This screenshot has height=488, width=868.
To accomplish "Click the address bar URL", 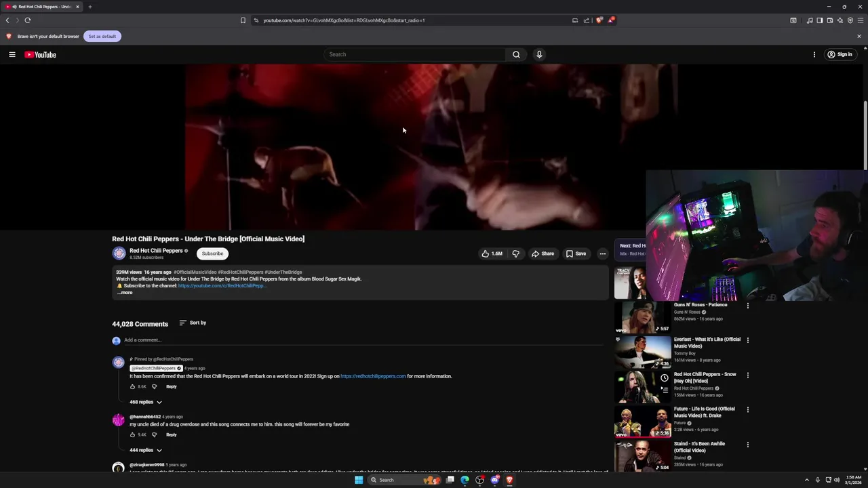I will click(344, 20).
